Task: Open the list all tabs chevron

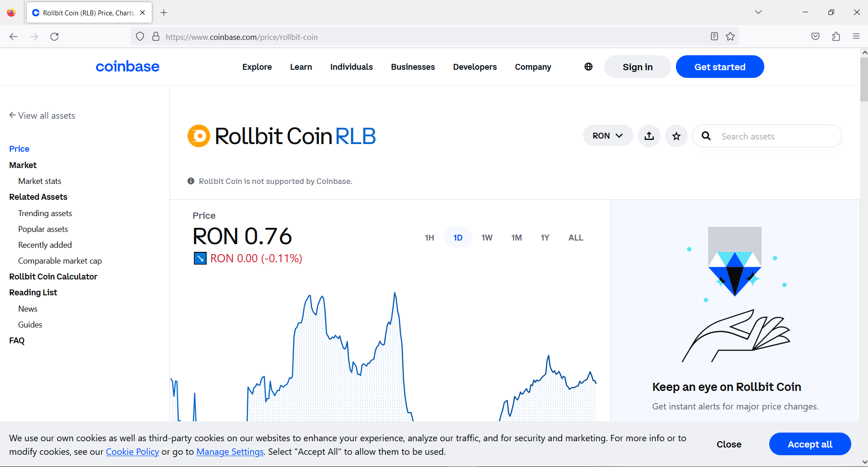Action: 758,12
